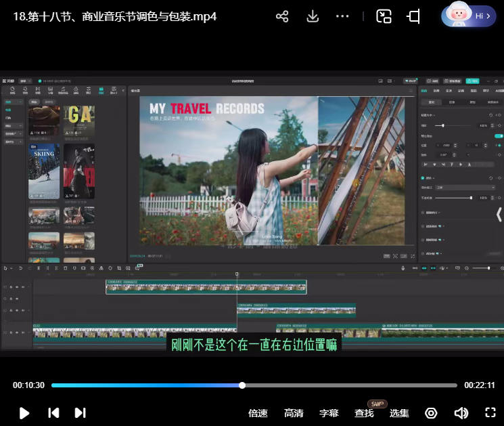Download the video using the download icon
This screenshot has width=504, height=426.
click(x=313, y=16)
